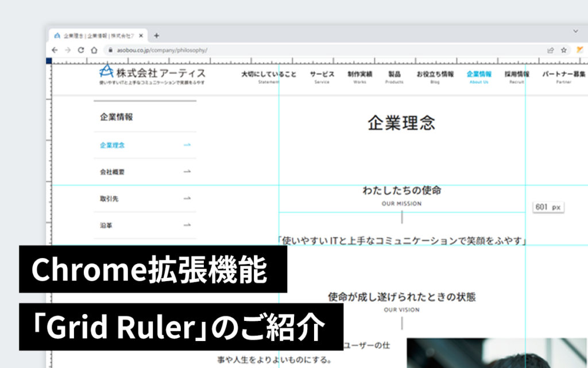Open 製品 Products menu item

click(x=394, y=77)
